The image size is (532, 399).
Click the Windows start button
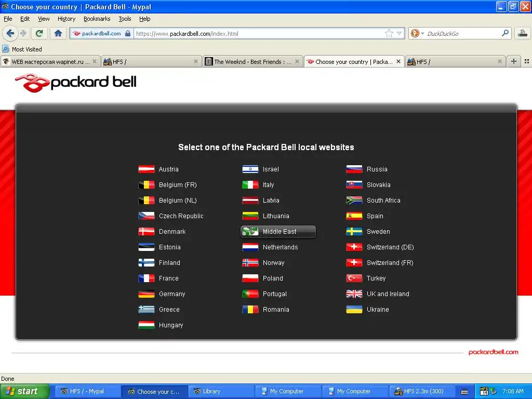tap(24, 391)
